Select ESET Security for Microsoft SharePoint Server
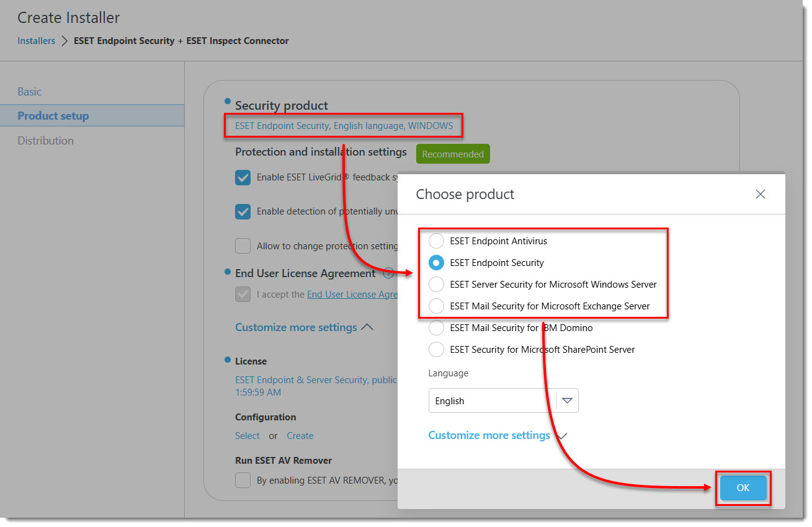Screen dimensions: 812x527 click(x=437, y=350)
